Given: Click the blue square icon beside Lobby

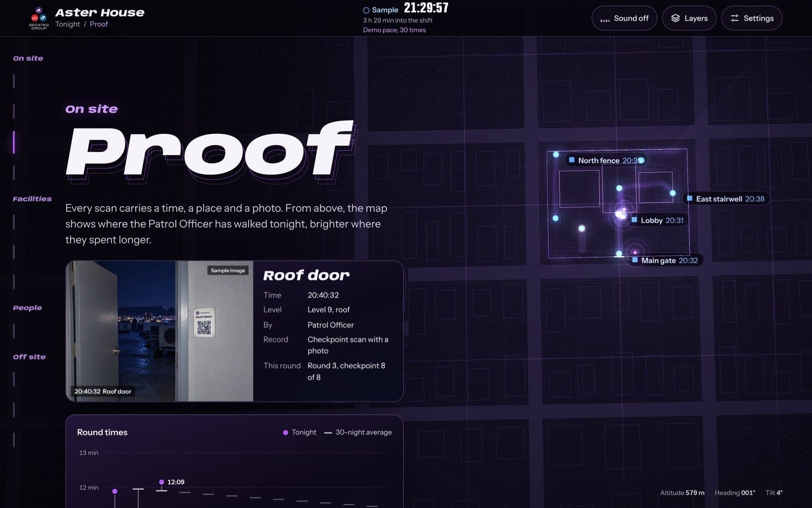Looking at the screenshot, I should tap(634, 220).
